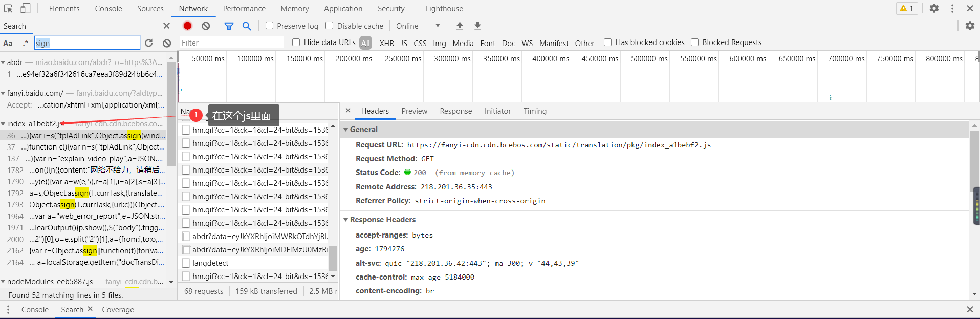This screenshot has width=980, height=319.
Task: Clear the network log
Action: tap(206, 26)
